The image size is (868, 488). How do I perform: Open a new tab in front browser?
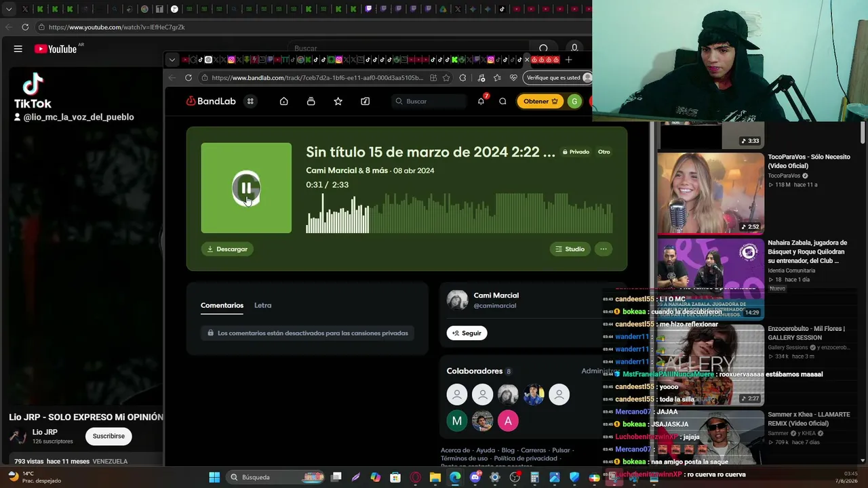click(569, 60)
